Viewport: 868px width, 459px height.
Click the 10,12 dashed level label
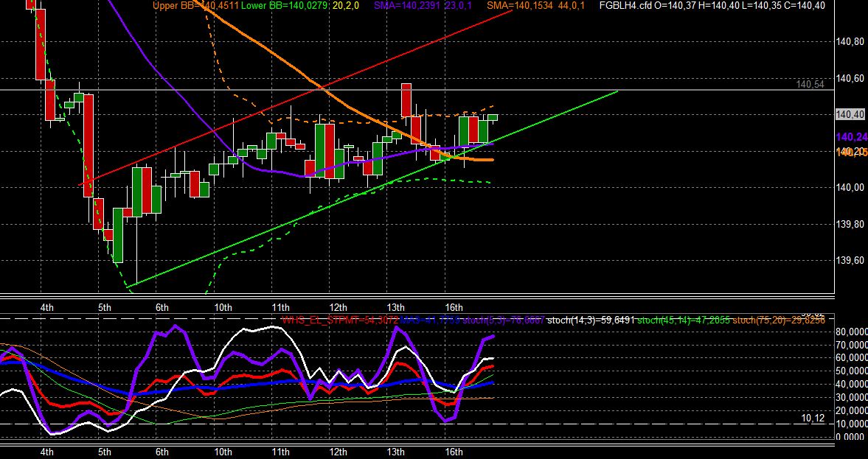(813, 418)
